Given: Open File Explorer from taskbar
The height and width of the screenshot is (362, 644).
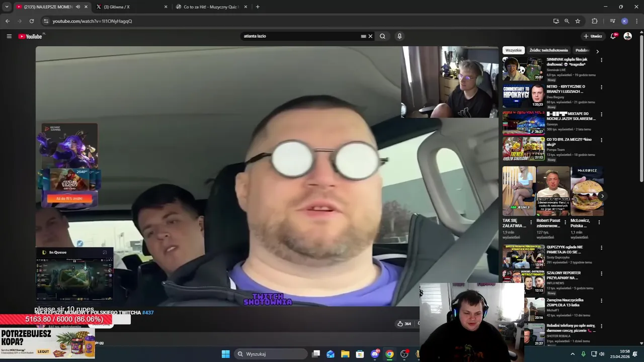Looking at the screenshot, I should pos(345,354).
